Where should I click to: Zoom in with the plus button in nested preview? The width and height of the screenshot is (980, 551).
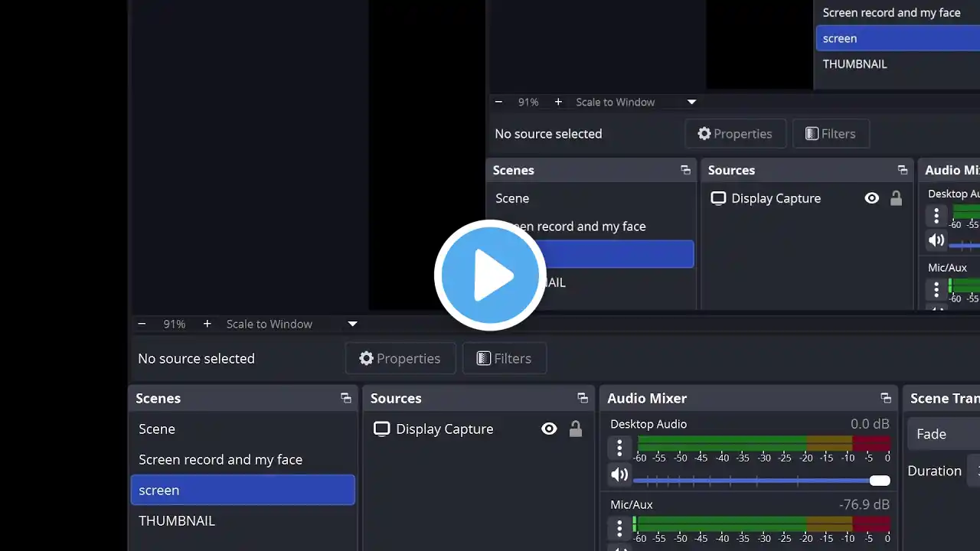(558, 102)
